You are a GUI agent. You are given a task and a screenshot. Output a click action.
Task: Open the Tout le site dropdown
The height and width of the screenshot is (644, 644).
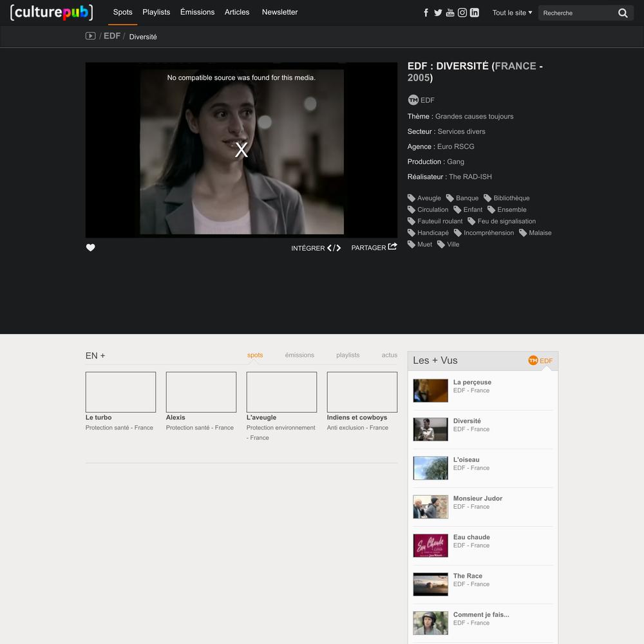(x=512, y=13)
